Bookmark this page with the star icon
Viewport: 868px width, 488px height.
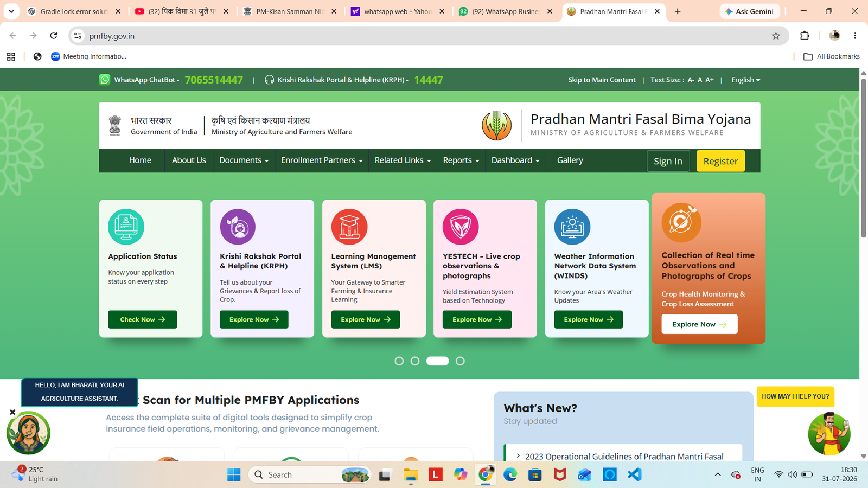click(x=776, y=36)
